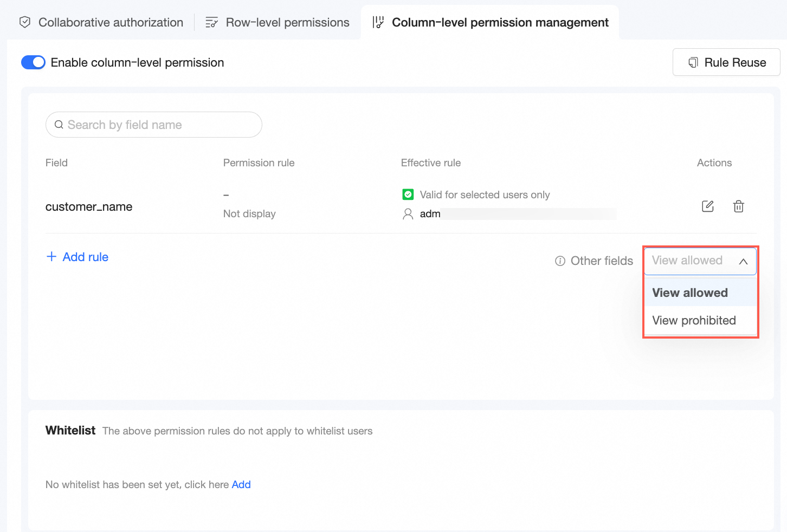Click the delete rule trash icon
Viewport: 787px width, 532px height.
click(x=738, y=206)
